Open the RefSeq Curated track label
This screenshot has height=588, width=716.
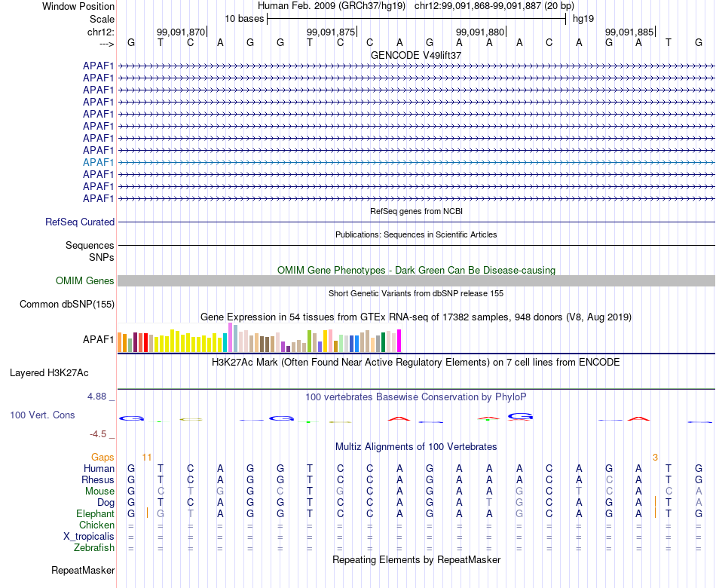pyautogui.click(x=79, y=222)
